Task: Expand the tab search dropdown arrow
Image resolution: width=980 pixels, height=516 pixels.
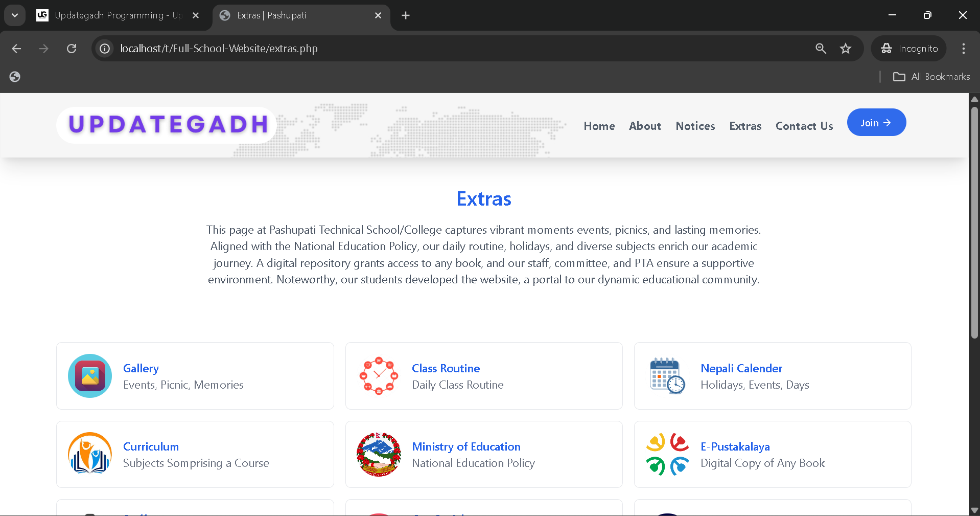Action: point(15,15)
